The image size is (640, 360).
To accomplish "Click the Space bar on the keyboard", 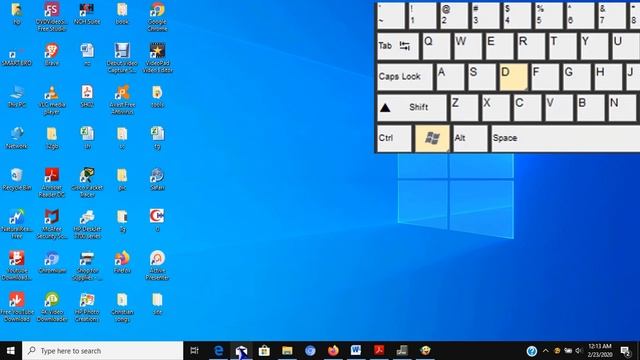I will (565, 138).
